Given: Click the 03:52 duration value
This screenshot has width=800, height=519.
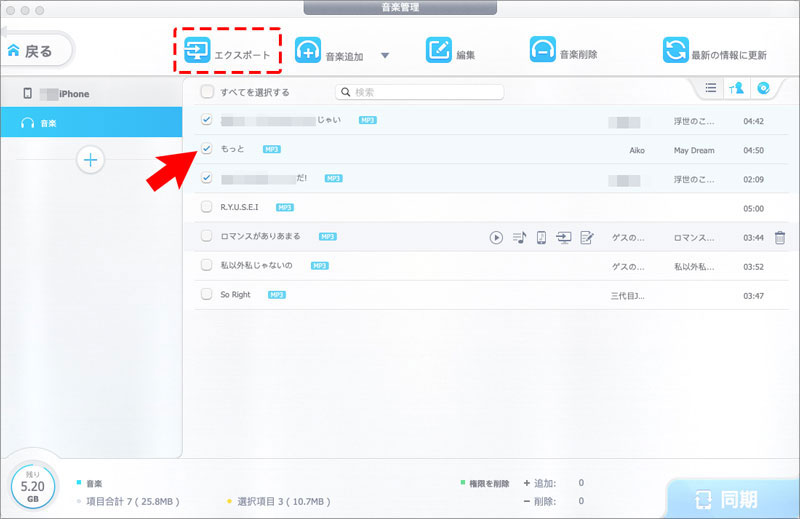Looking at the screenshot, I should [753, 266].
